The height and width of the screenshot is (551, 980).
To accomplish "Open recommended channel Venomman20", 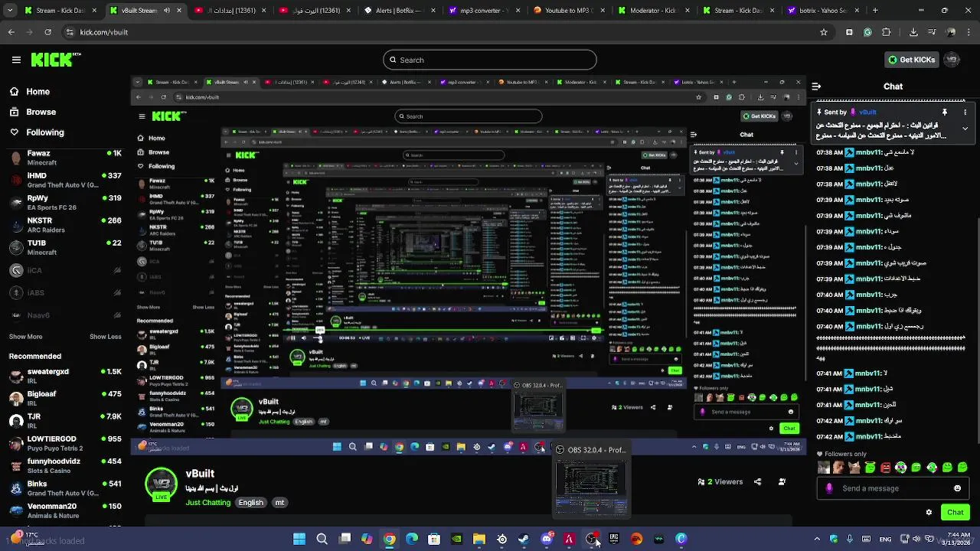I will (65, 510).
